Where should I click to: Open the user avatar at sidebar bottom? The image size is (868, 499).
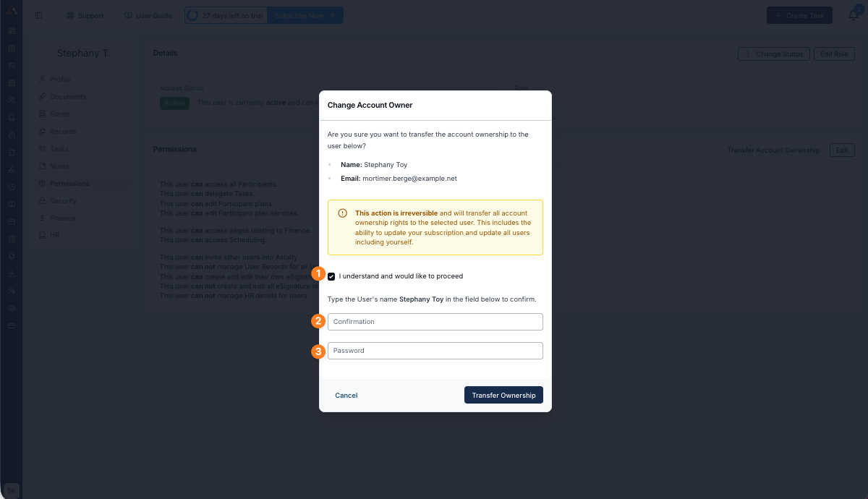click(x=12, y=490)
